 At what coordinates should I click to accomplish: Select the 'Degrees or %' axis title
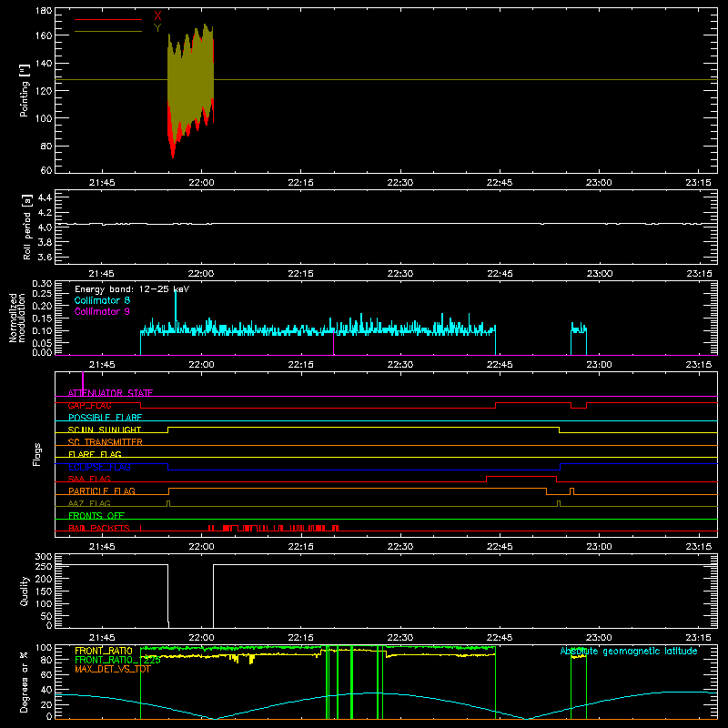click(25, 682)
